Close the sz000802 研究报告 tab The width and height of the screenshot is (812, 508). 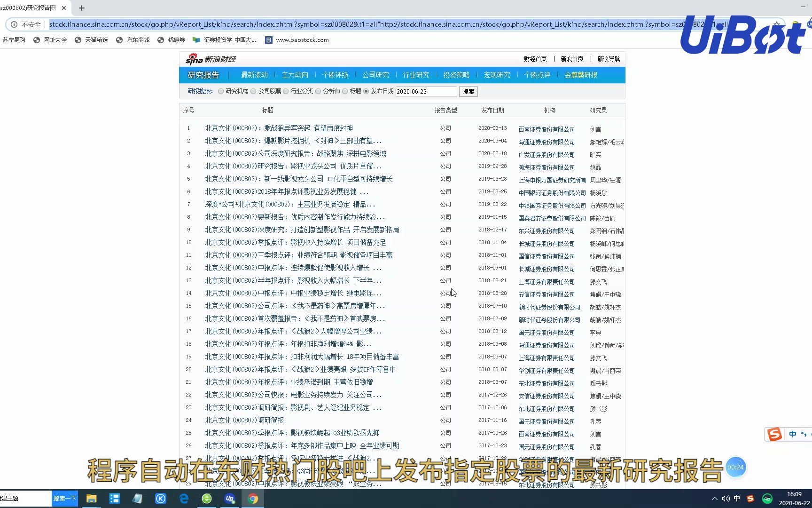pos(64,8)
